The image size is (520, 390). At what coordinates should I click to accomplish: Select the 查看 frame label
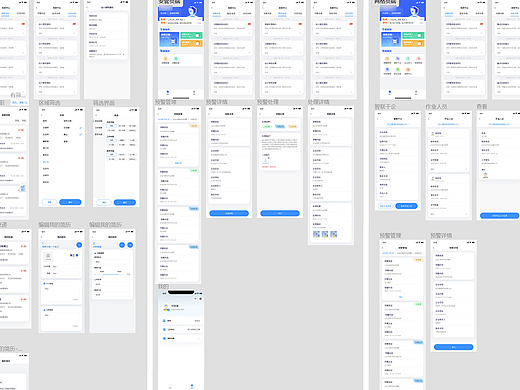point(482,107)
